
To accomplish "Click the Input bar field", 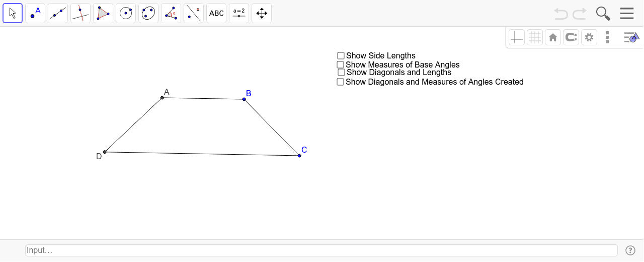I will 321,250.
